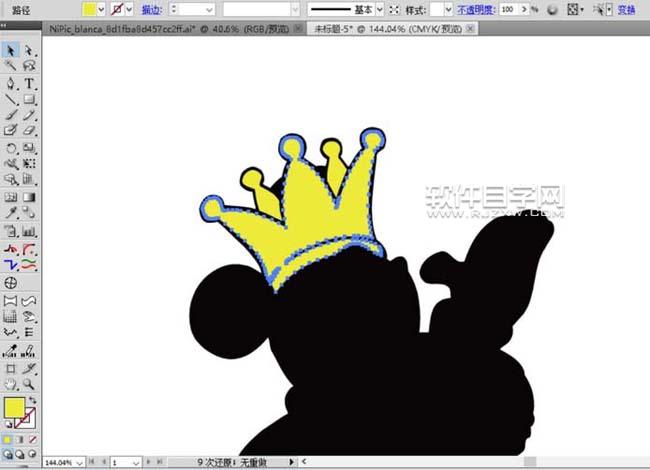
Task: Set paint mode to Color
Action: [8, 440]
